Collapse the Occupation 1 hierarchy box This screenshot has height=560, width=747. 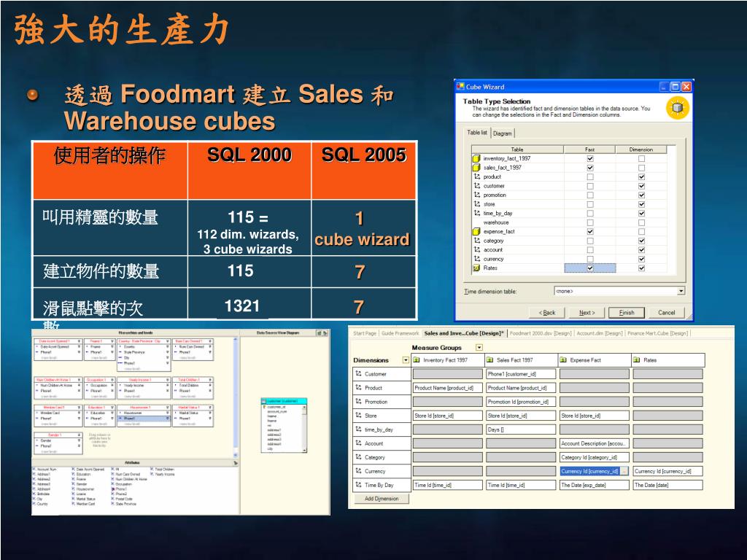(x=112, y=380)
